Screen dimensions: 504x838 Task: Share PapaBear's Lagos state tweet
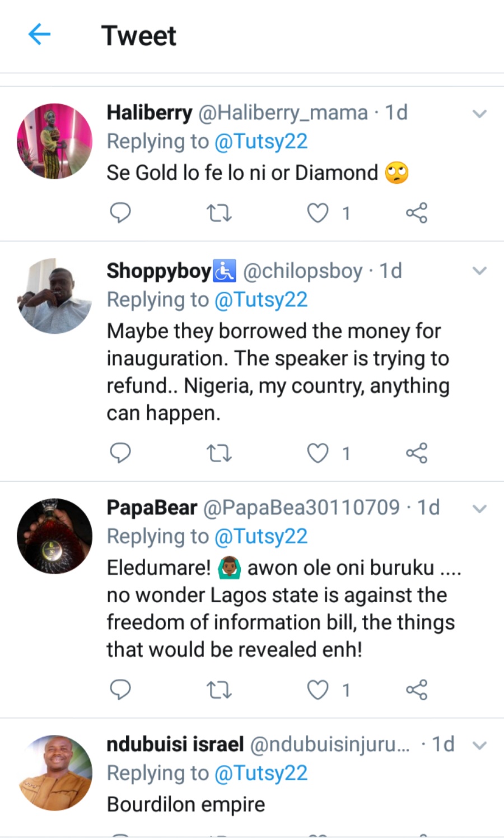click(x=417, y=690)
